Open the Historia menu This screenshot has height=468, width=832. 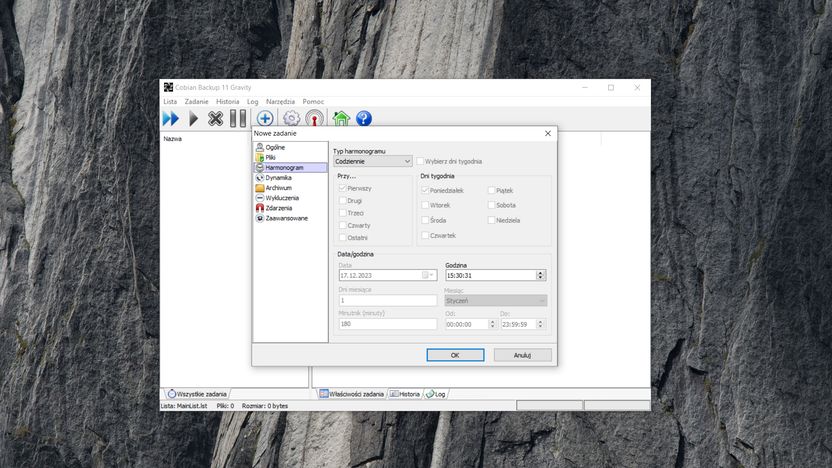tap(228, 101)
